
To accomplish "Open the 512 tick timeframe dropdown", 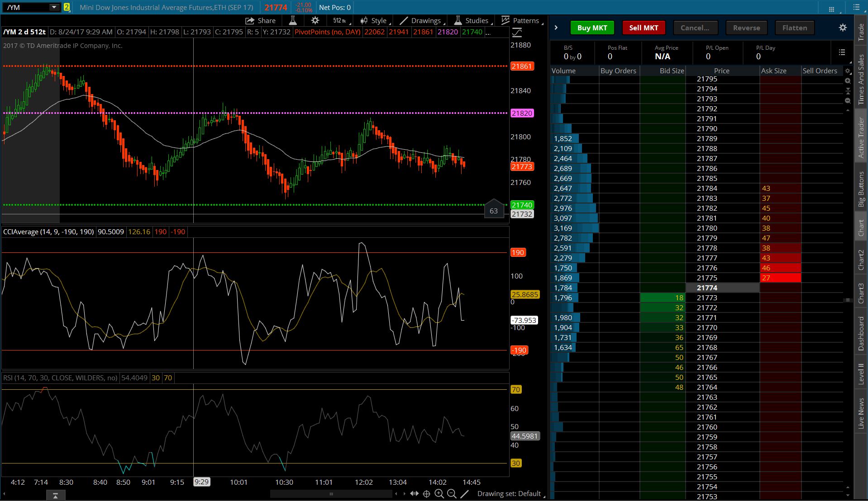I will [x=339, y=21].
